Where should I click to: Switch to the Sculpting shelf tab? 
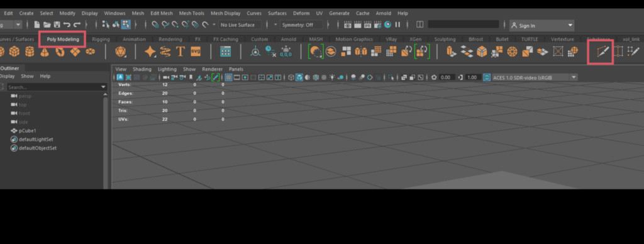pos(445,39)
